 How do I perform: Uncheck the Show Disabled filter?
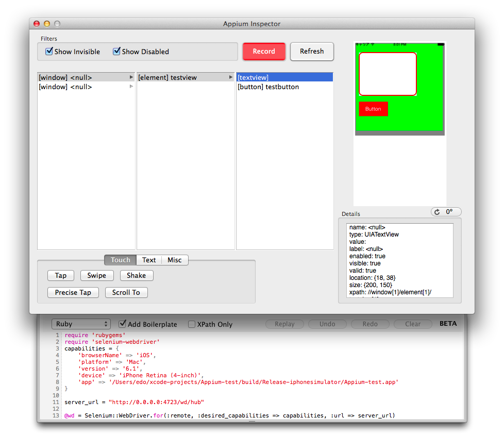coord(116,52)
